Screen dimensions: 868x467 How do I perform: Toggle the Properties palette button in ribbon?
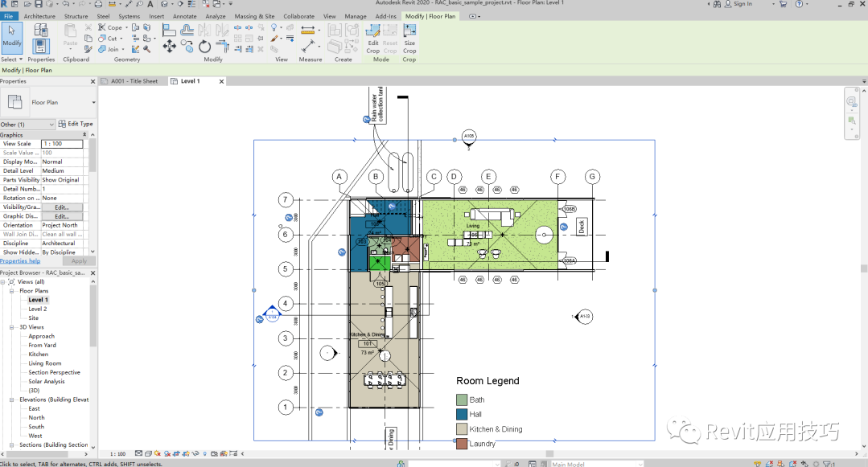[x=41, y=47]
